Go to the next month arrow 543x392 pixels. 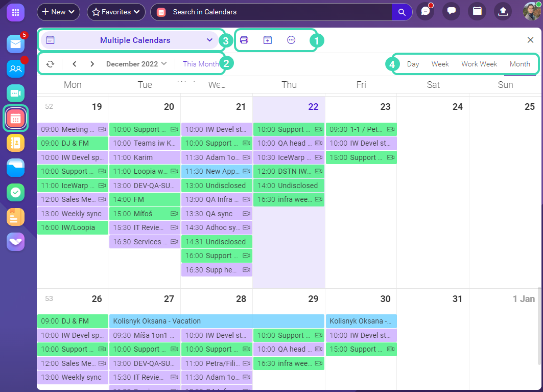92,64
